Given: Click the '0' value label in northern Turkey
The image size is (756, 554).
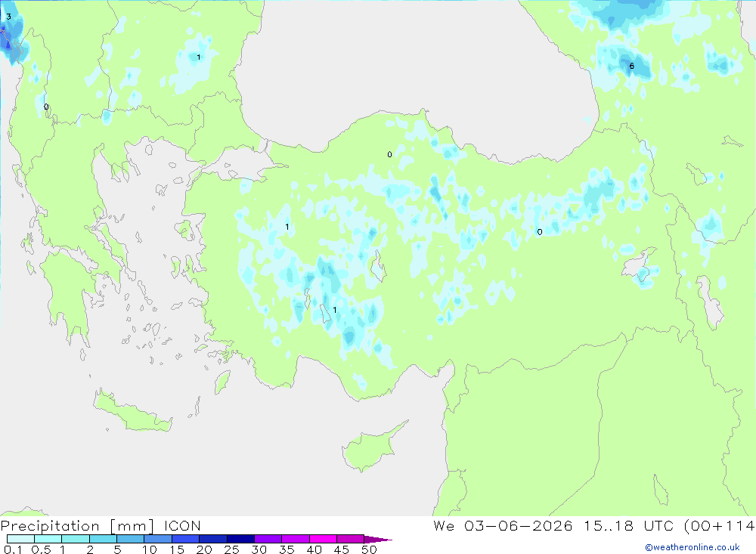Looking at the screenshot, I should [x=389, y=155].
